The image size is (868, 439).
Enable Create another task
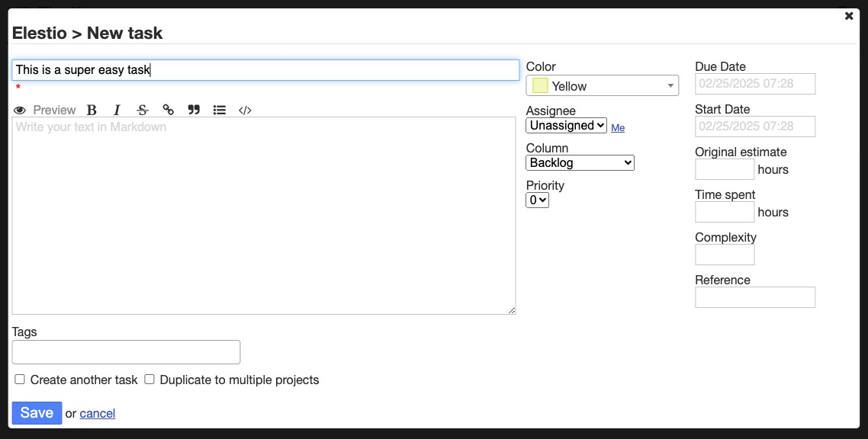[19, 380]
